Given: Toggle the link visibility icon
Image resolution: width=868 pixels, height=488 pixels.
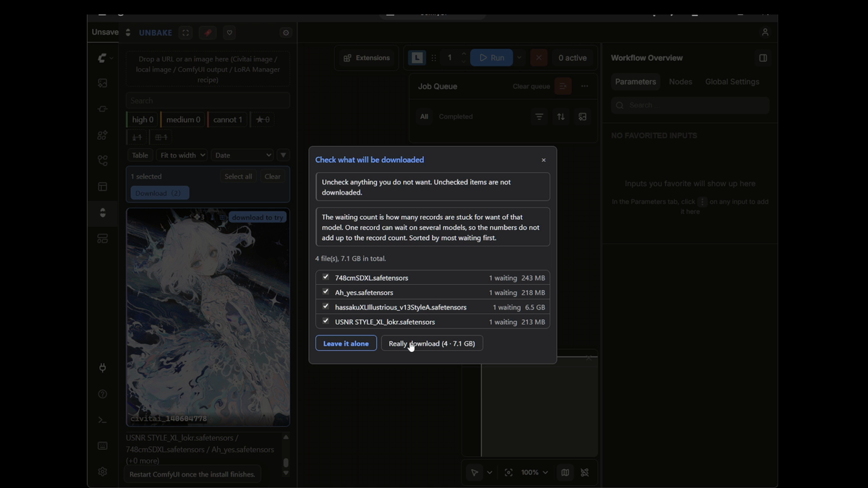Looking at the screenshot, I should 584,472.
